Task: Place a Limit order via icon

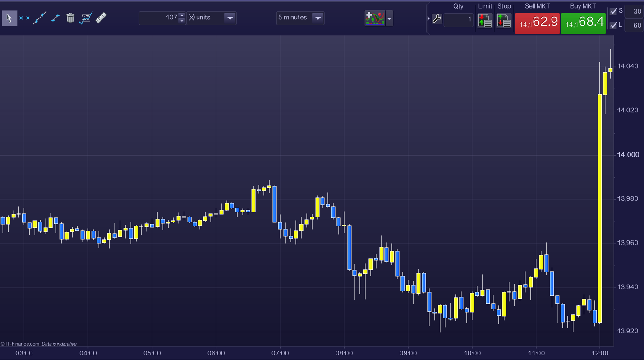Action: click(485, 21)
